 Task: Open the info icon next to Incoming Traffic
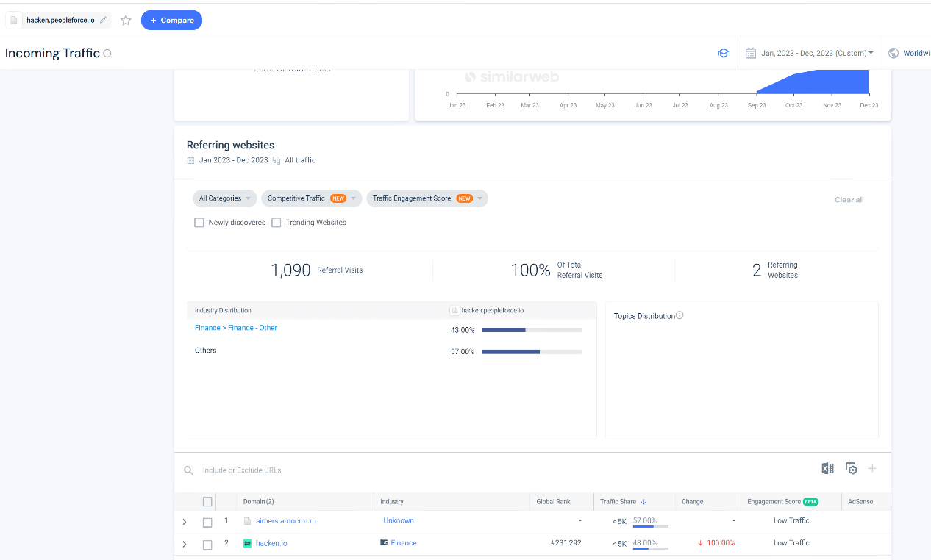[x=107, y=53]
